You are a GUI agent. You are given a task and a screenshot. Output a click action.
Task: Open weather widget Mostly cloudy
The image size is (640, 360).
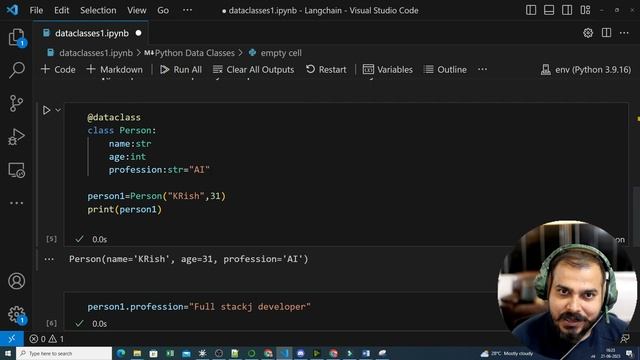(507, 353)
